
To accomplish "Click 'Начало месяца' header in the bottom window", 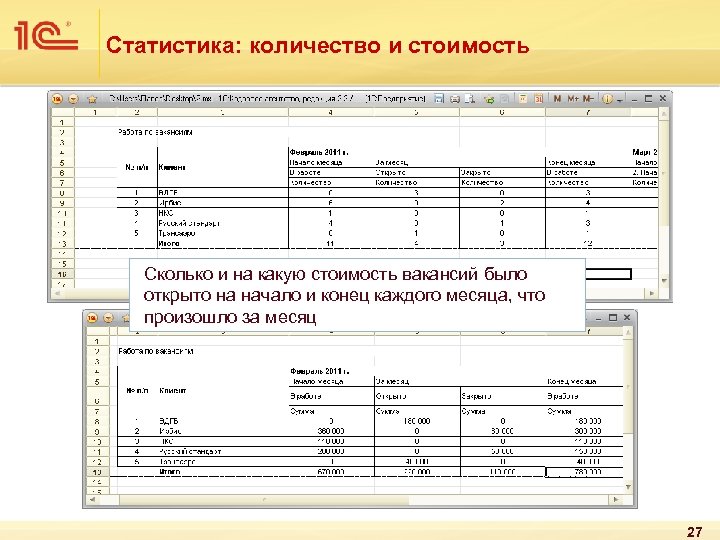I will click(x=318, y=382).
